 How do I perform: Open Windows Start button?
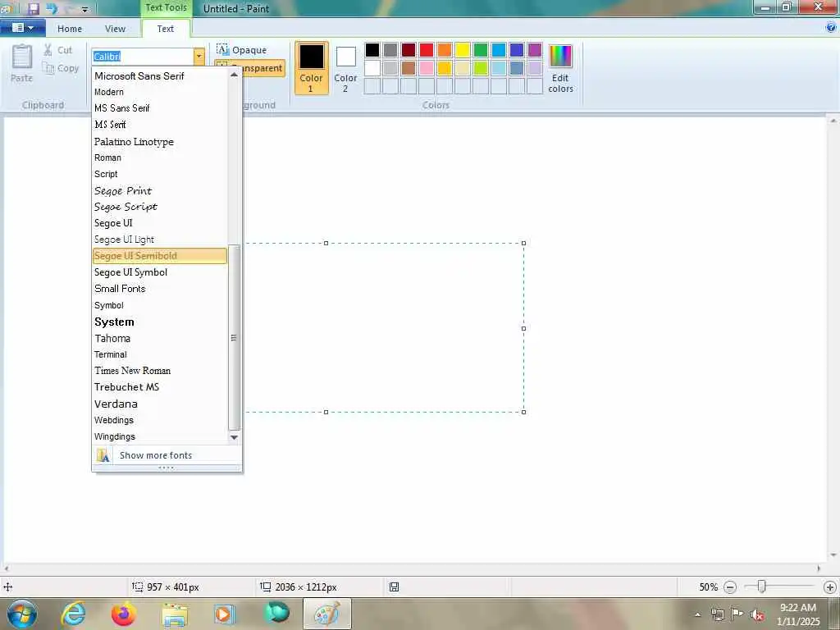coord(22,614)
